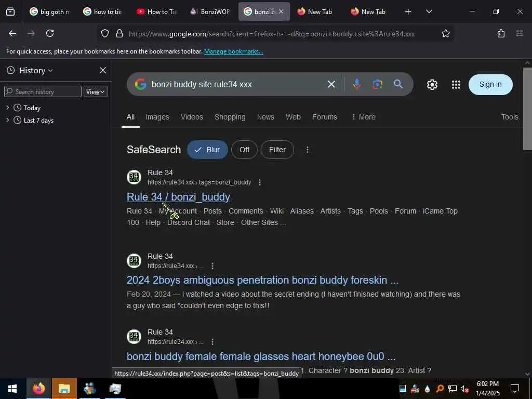Close the active bonzi tab
This screenshot has height=399, width=532.
click(x=281, y=12)
